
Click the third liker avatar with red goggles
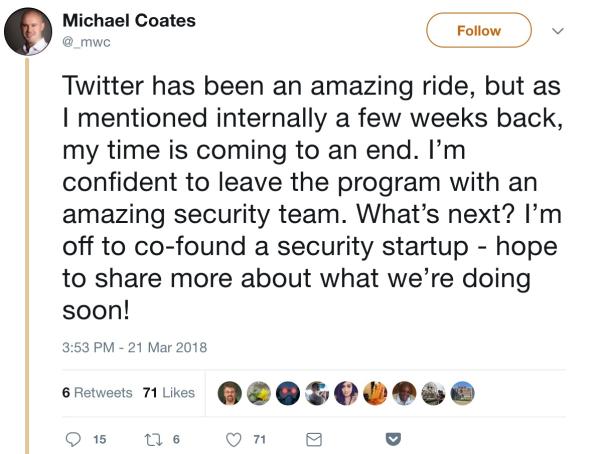[x=288, y=393]
